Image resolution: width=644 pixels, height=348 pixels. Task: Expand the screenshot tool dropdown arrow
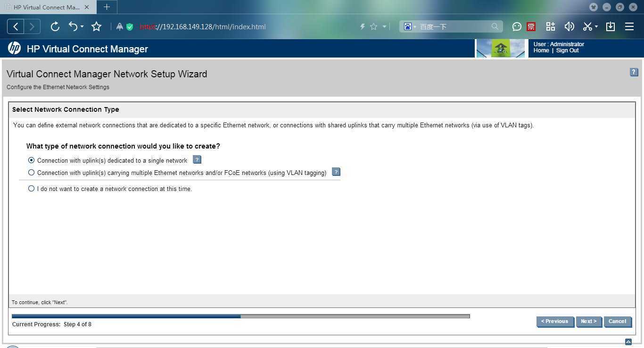596,27
